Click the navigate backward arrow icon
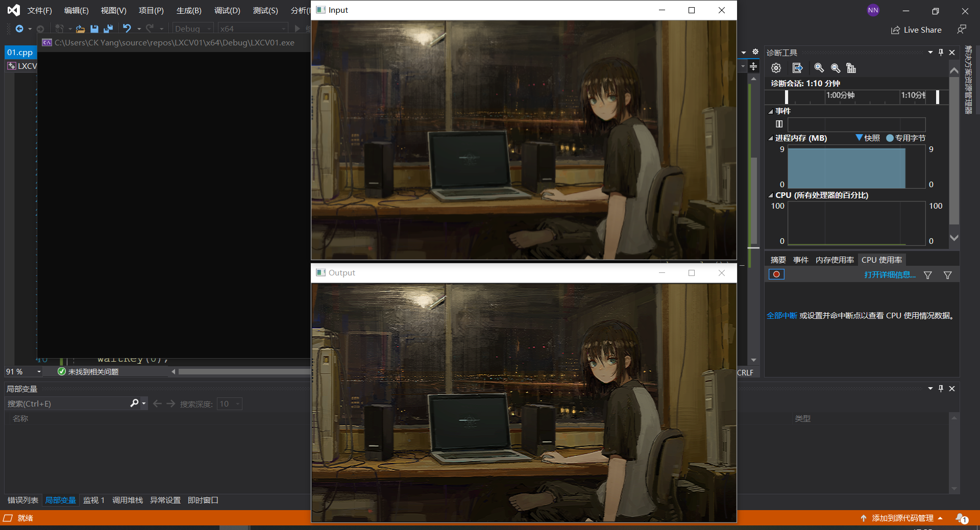 pyautogui.click(x=19, y=29)
